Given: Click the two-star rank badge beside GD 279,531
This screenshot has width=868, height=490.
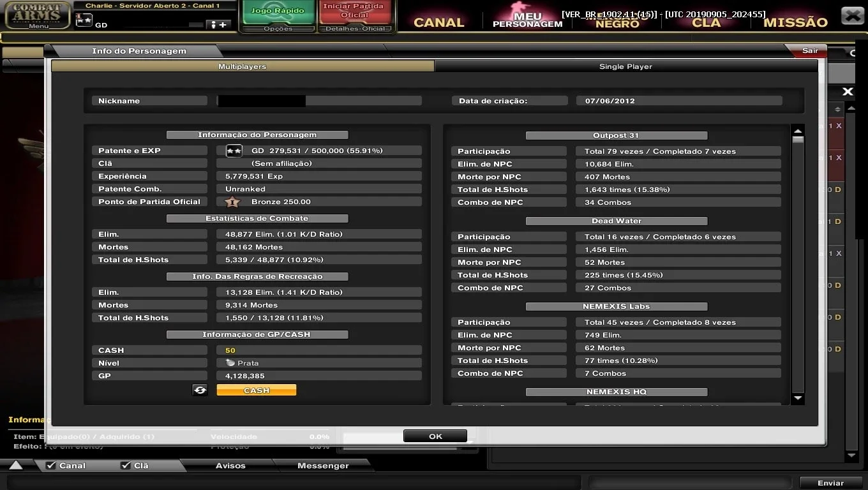Looking at the screenshot, I should tap(234, 151).
